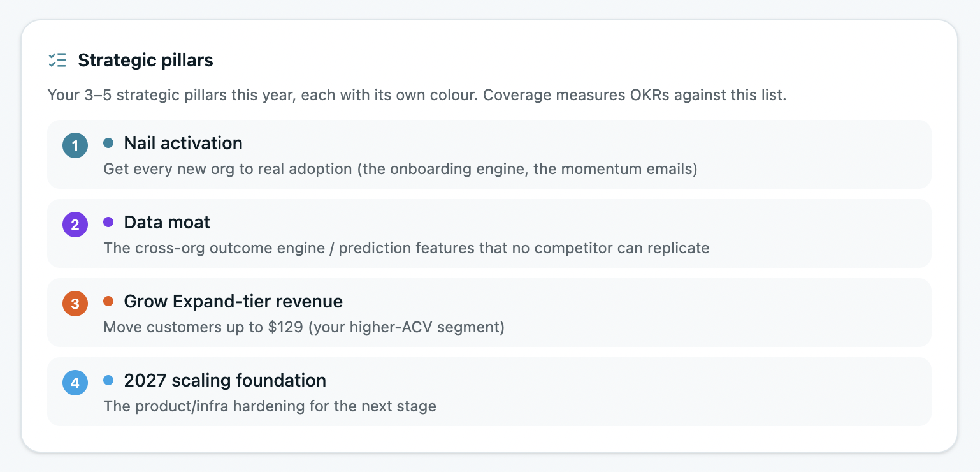Click the product/infra hardening description text
Image resolution: width=980 pixels, height=472 pixels.
coord(270,406)
